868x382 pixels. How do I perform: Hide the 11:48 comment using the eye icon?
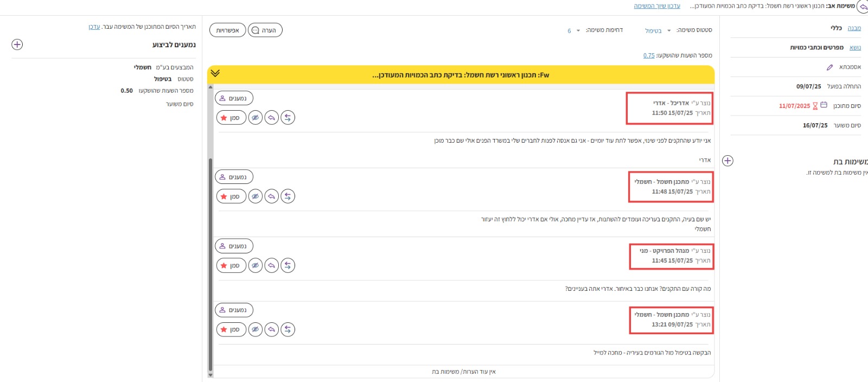(256, 196)
